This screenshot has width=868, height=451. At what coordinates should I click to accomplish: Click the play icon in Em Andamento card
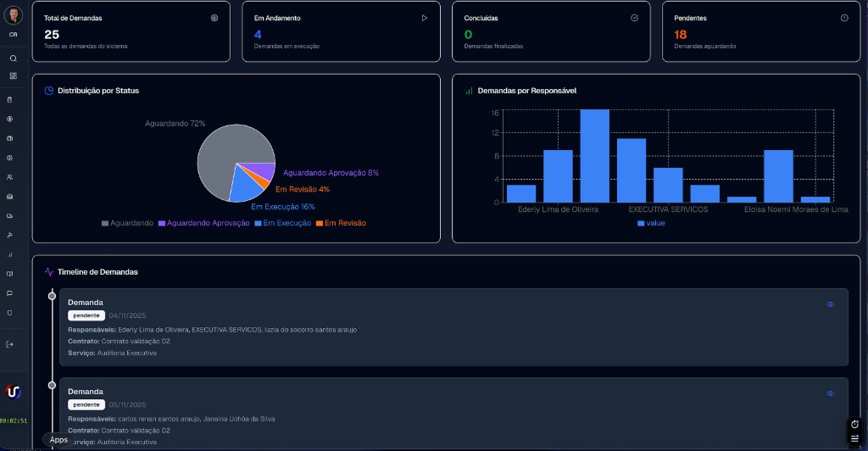425,18
